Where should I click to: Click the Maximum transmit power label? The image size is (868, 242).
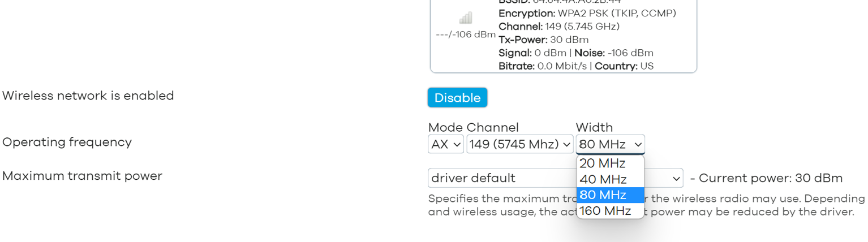point(82,176)
